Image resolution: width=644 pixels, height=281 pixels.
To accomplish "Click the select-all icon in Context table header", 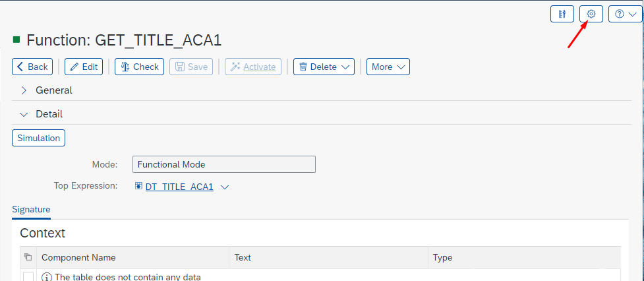I will pos(28,257).
